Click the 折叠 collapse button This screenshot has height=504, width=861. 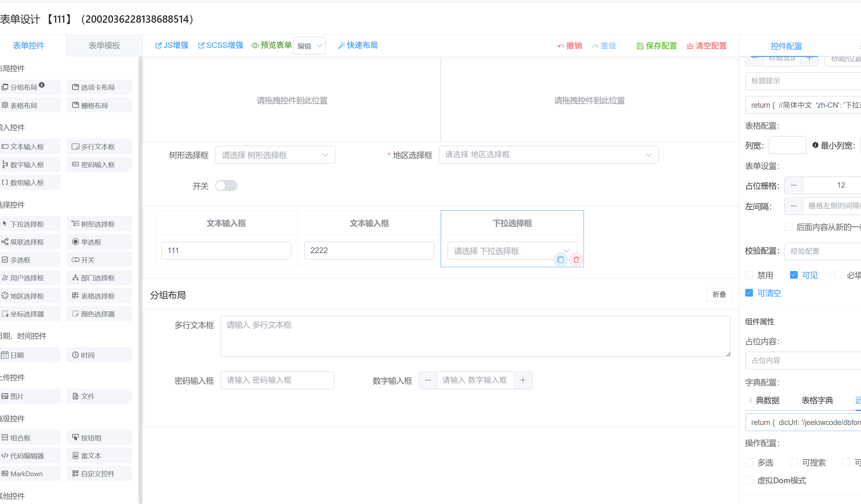pyautogui.click(x=719, y=295)
